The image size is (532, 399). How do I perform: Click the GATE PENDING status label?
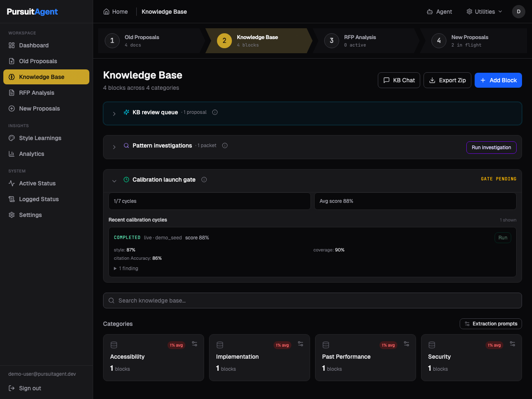click(499, 179)
